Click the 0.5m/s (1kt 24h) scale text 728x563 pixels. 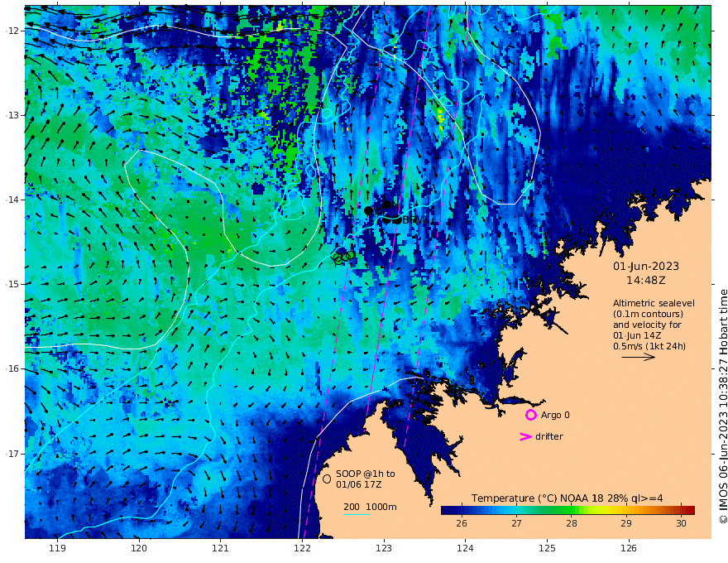click(649, 346)
